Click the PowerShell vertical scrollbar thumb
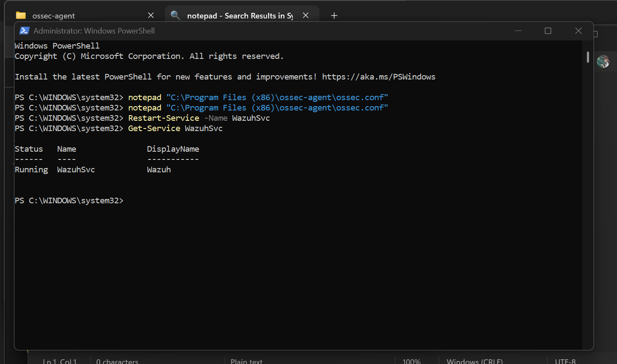 coord(588,57)
